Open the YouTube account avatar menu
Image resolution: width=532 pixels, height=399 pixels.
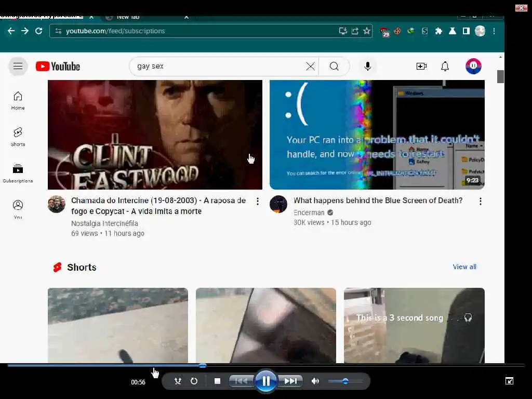(x=473, y=66)
